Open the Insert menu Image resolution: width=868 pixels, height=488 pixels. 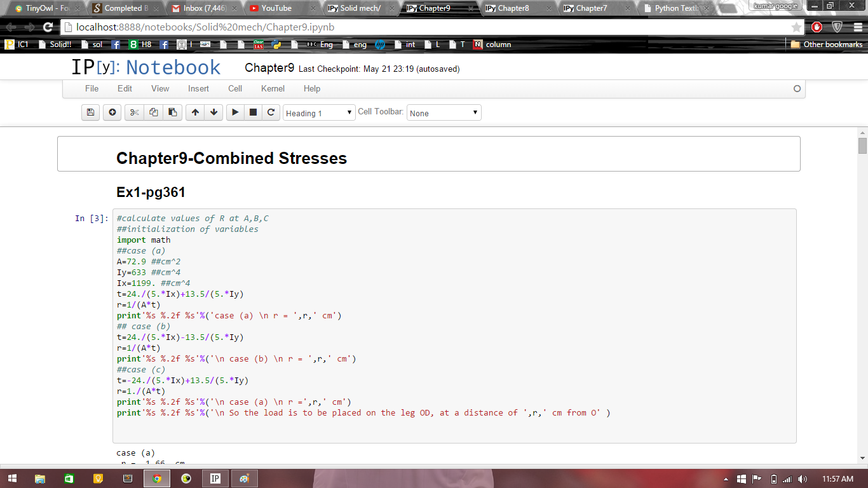click(x=198, y=89)
